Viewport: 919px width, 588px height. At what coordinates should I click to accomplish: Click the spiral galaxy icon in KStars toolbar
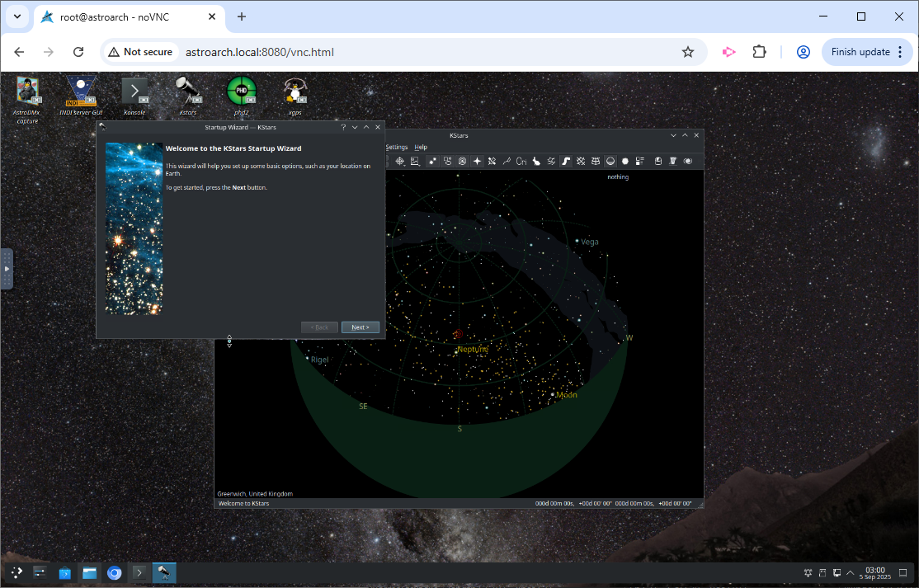[x=687, y=161]
